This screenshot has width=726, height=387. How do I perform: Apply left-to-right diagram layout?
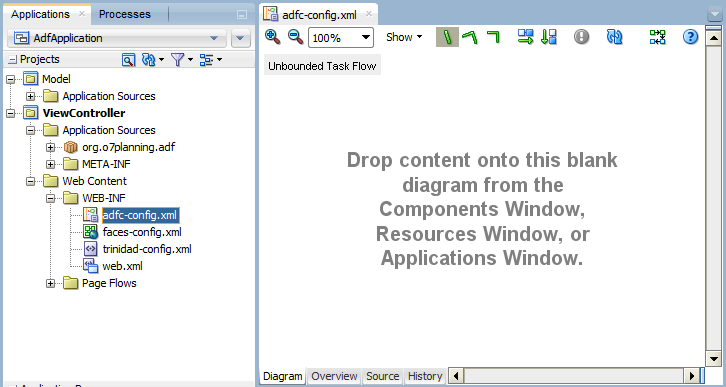pos(526,37)
